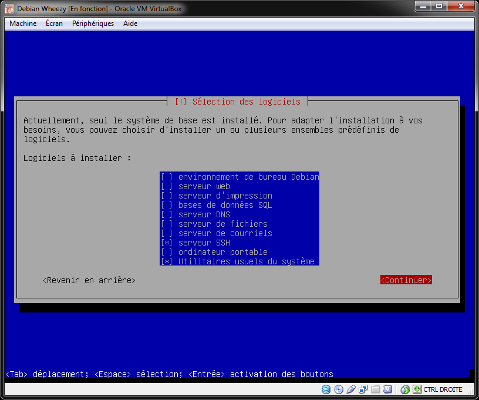Toggle the serveur DNS checkbox
This screenshot has height=400, width=479.
pos(167,214)
